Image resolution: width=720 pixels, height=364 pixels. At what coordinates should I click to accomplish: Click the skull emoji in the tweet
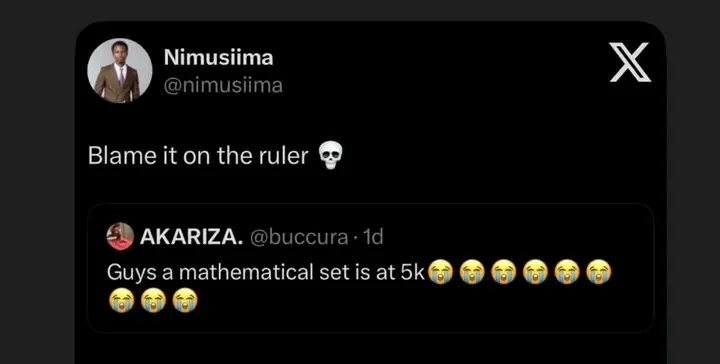pos(331,156)
